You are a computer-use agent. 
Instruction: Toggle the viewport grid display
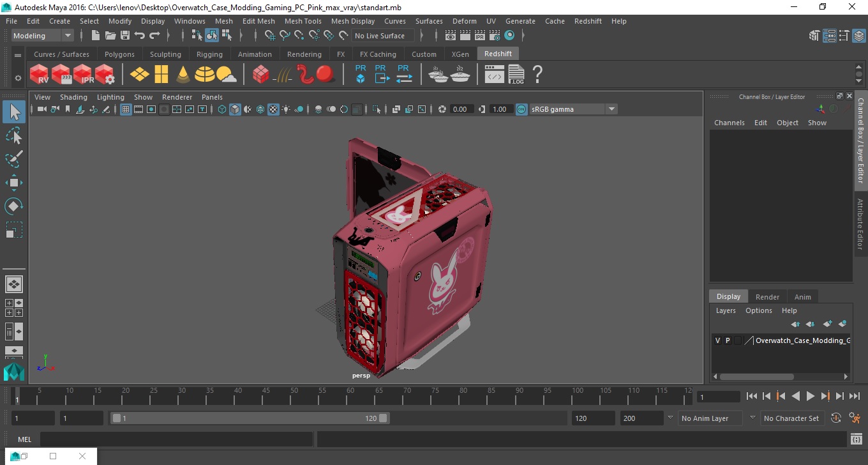(x=126, y=109)
